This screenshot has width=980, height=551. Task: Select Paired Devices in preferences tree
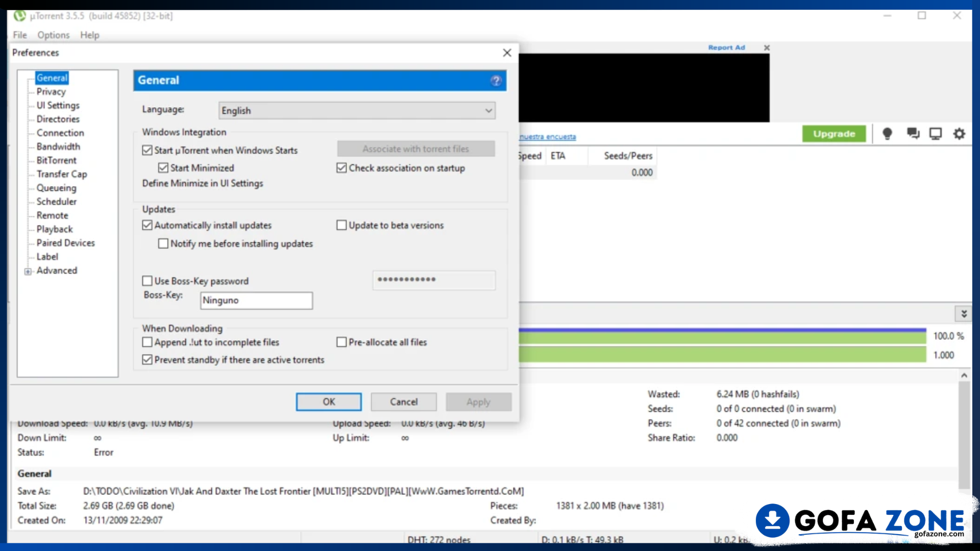point(65,243)
